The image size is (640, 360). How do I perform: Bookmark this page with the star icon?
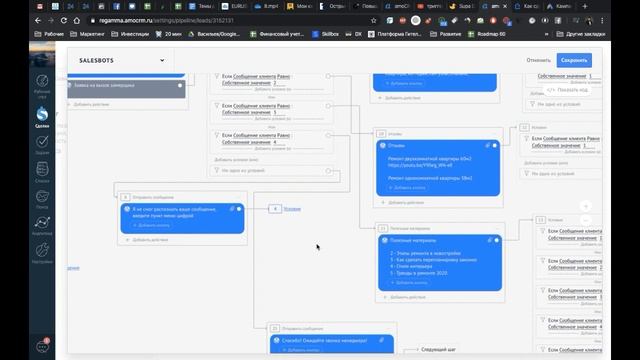tap(373, 20)
